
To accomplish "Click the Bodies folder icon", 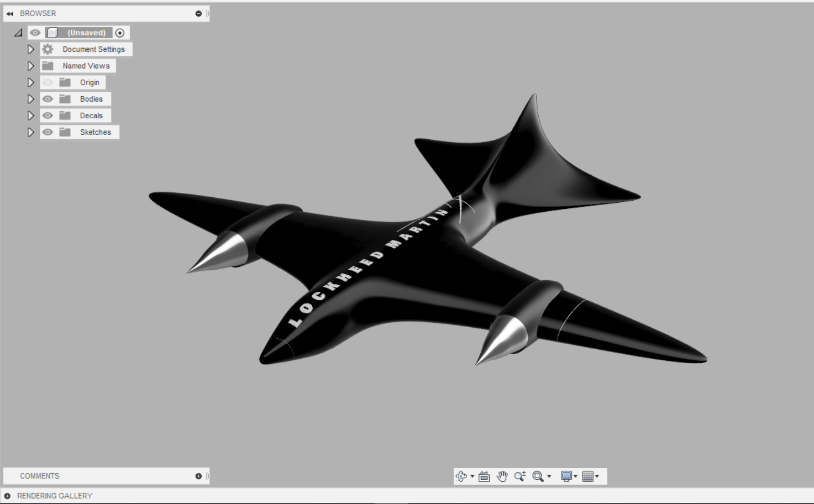I will coord(65,99).
